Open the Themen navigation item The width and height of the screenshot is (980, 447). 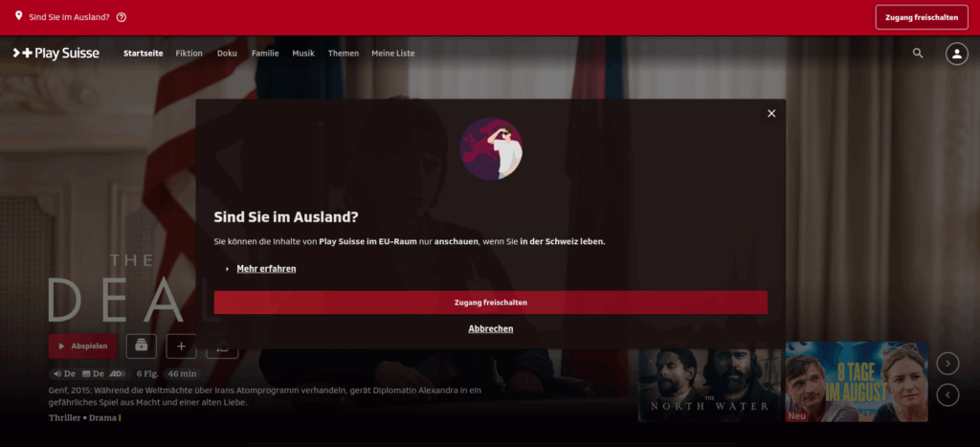point(344,54)
